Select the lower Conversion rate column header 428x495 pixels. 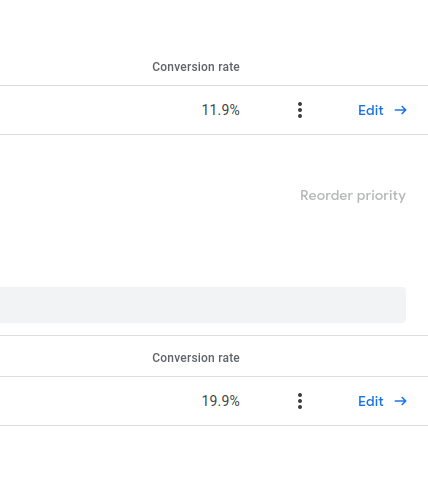196,358
